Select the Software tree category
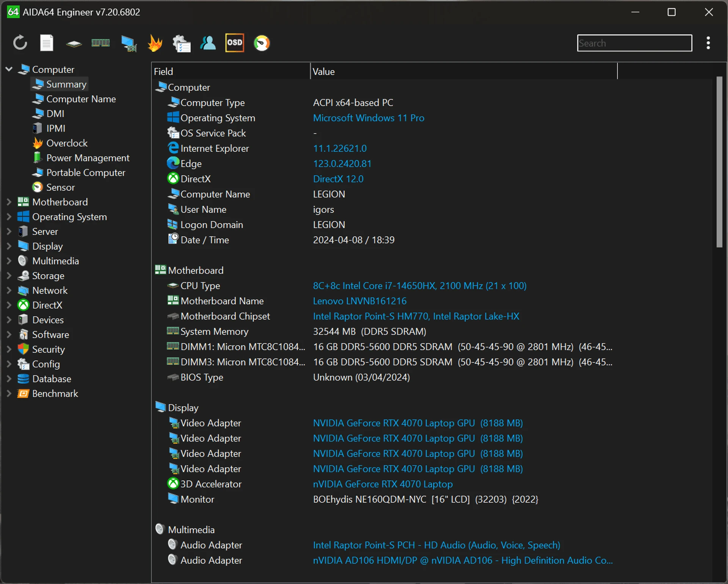 point(44,335)
